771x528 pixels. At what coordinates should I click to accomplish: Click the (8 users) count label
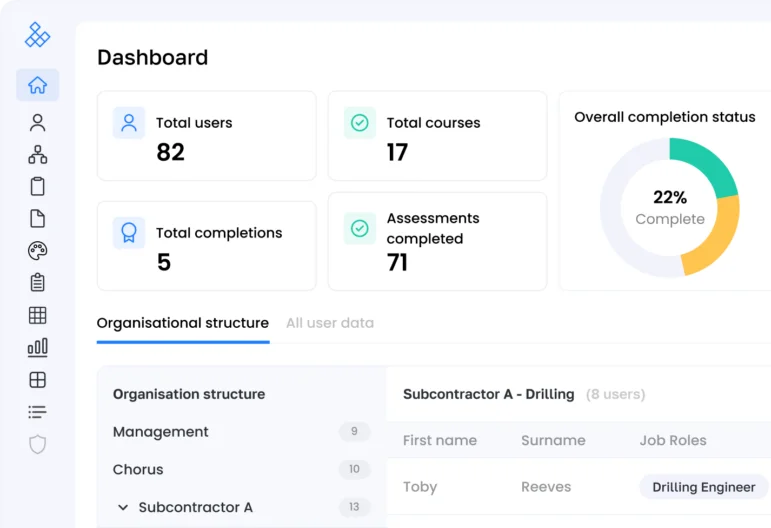pyautogui.click(x=616, y=394)
